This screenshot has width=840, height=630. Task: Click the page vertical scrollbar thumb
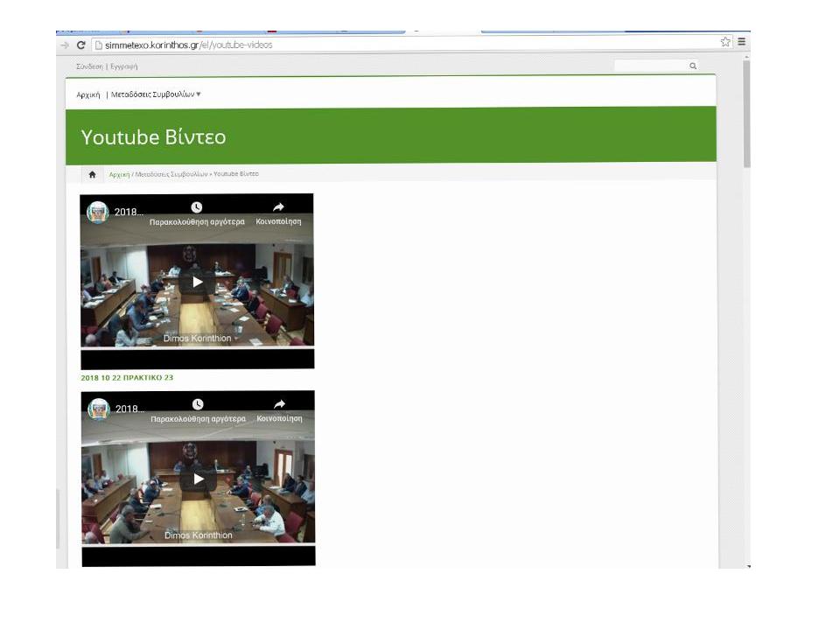(746, 114)
